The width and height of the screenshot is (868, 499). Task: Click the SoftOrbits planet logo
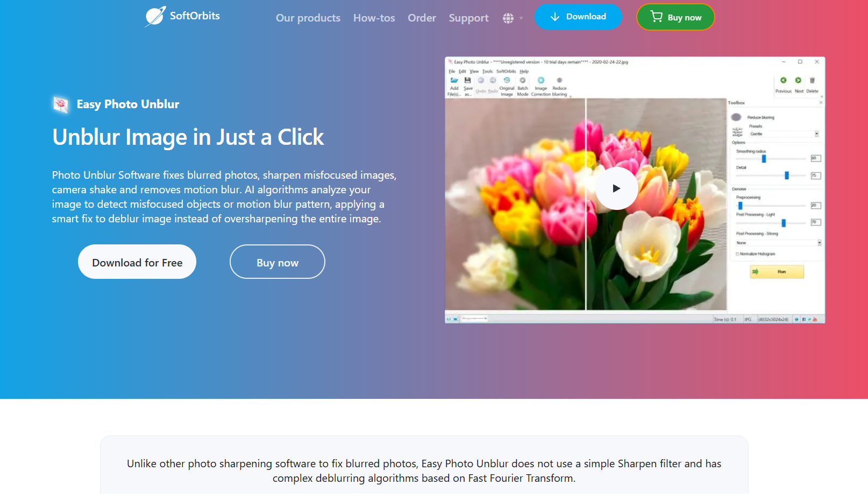tap(155, 16)
